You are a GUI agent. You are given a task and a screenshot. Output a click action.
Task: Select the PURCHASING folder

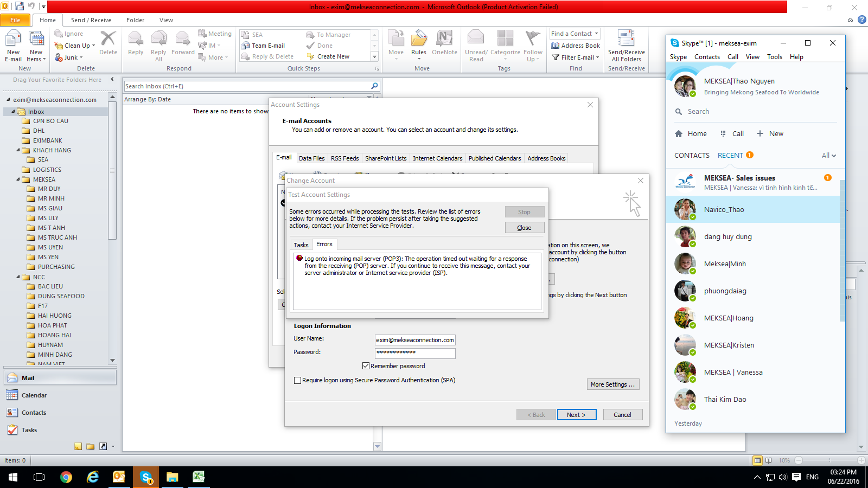click(56, 267)
